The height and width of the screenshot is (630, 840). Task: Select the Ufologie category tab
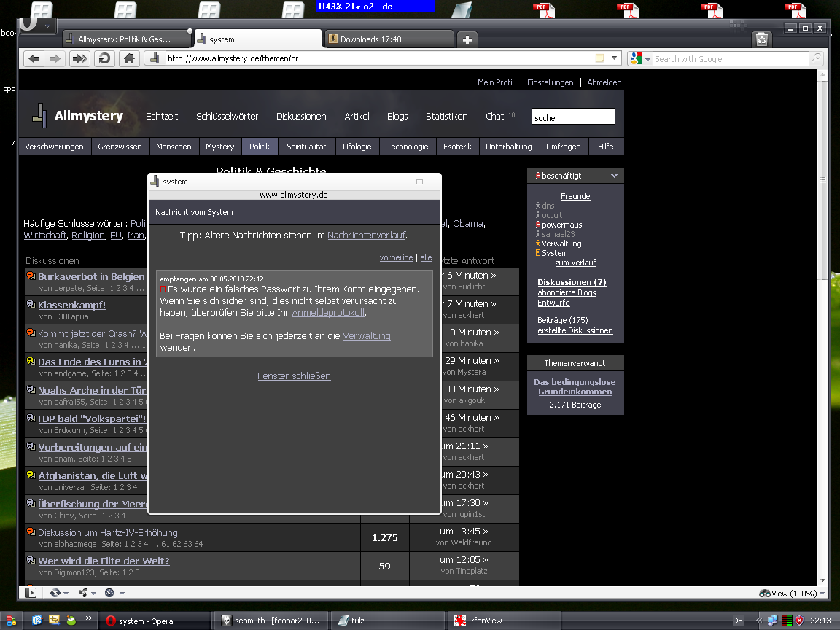coord(357,147)
